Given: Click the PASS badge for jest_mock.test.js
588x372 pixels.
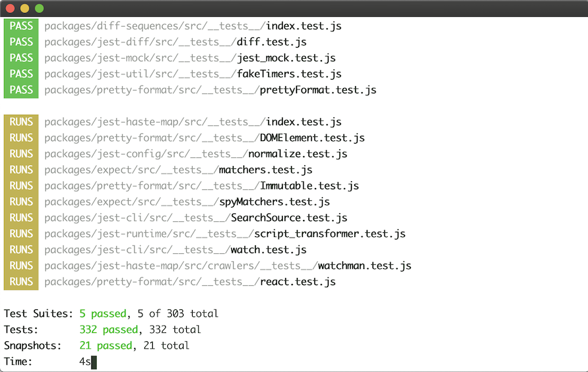Looking at the screenshot, I should click(x=22, y=58).
